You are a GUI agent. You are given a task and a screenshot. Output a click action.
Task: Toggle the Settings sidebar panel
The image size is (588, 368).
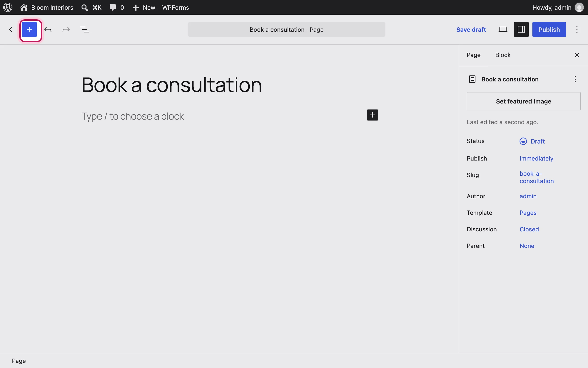click(521, 29)
